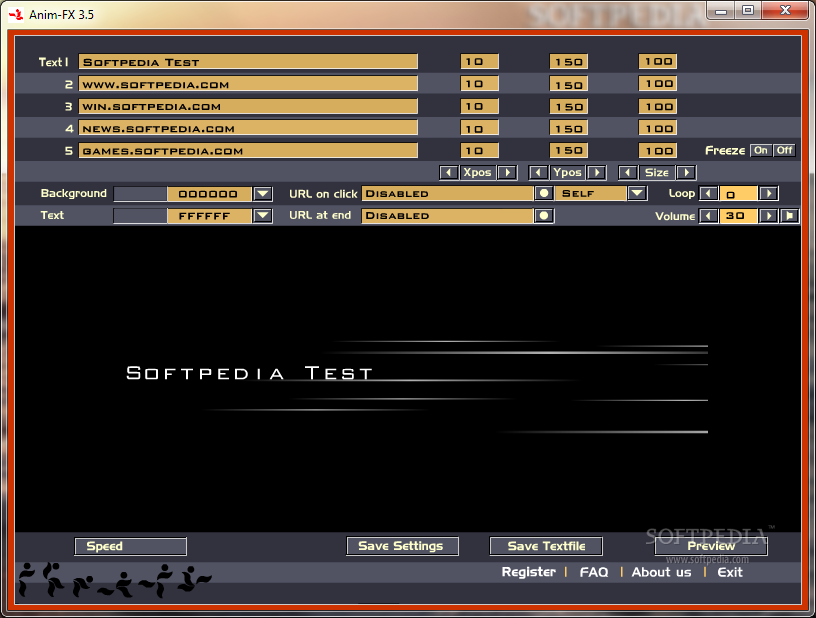This screenshot has height=618, width=816.
Task: Decrease Xpos with left arrow
Action: pyautogui.click(x=449, y=173)
